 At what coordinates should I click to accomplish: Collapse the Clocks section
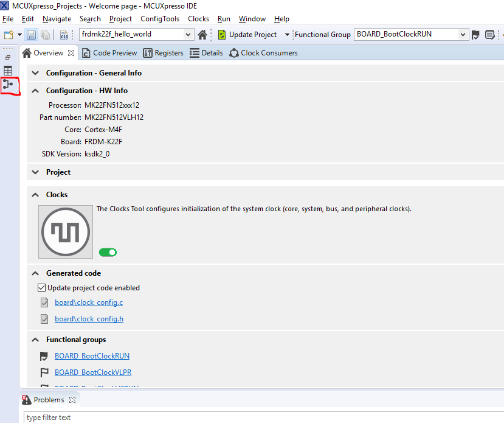(x=35, y=195)
